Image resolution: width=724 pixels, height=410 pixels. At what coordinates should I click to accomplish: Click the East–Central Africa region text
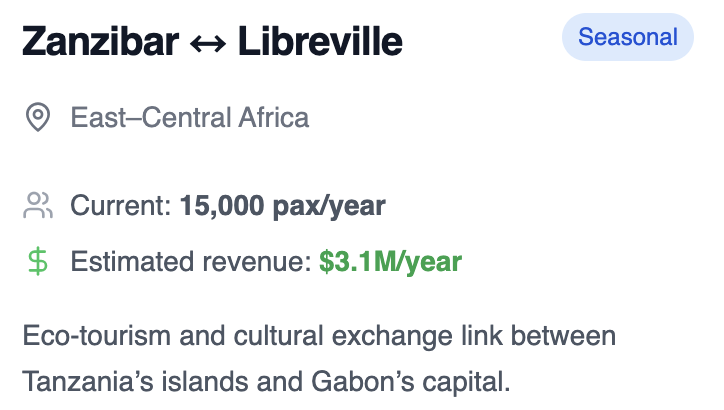[189, 117]
